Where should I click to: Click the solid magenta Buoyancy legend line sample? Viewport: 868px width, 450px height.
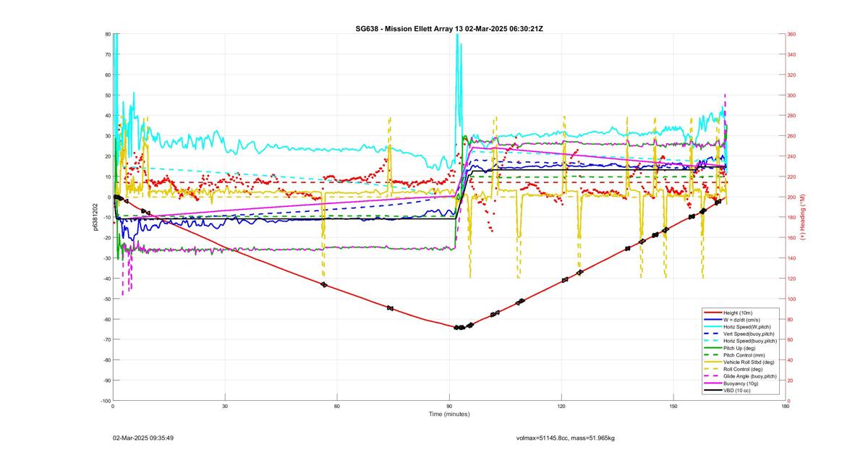[x=712, y=383]
